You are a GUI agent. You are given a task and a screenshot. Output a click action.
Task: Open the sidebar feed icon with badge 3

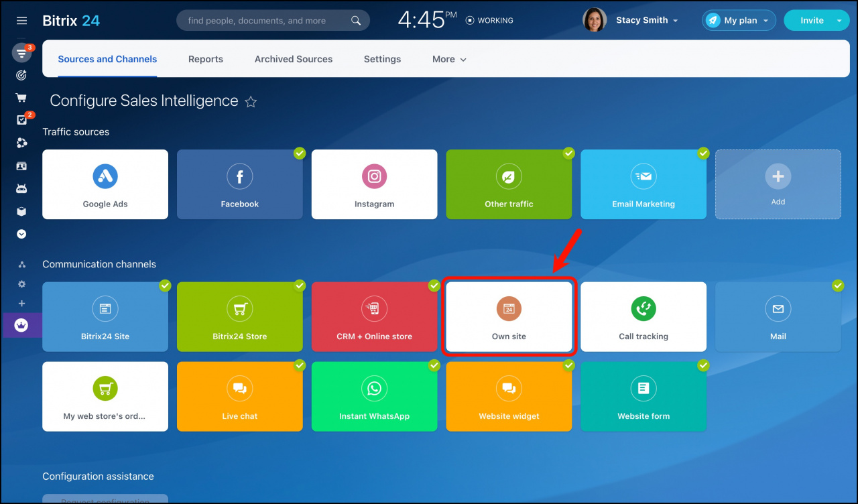[x=21, y=53]
